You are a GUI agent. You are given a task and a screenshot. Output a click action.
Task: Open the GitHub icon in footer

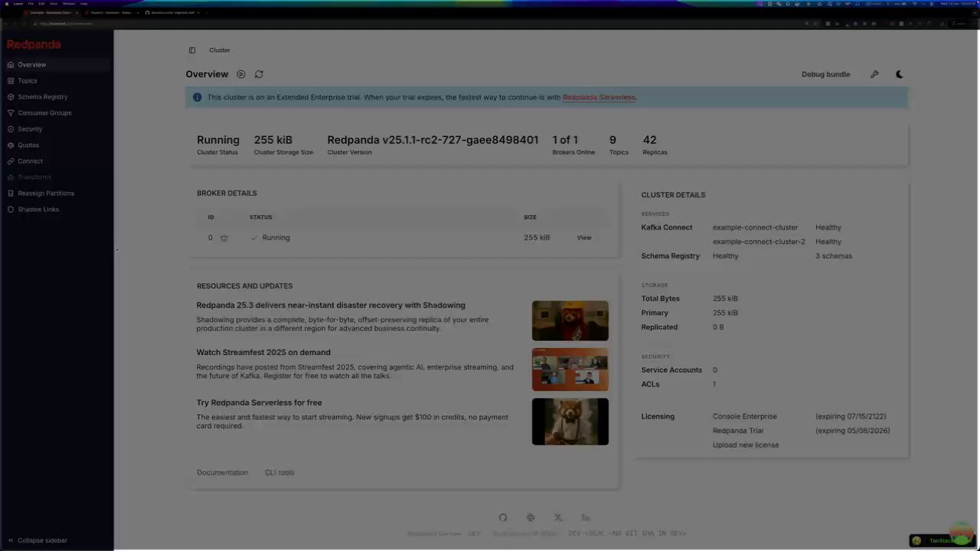click(x=503, y=518)
